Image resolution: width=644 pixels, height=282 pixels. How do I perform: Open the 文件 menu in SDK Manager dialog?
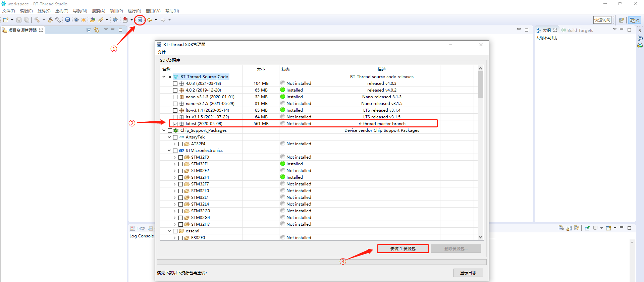pyautogui.click(x=162, y=52)
